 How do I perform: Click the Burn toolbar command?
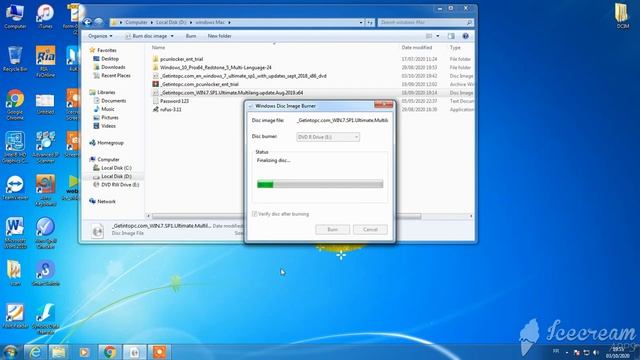point(191,36)
